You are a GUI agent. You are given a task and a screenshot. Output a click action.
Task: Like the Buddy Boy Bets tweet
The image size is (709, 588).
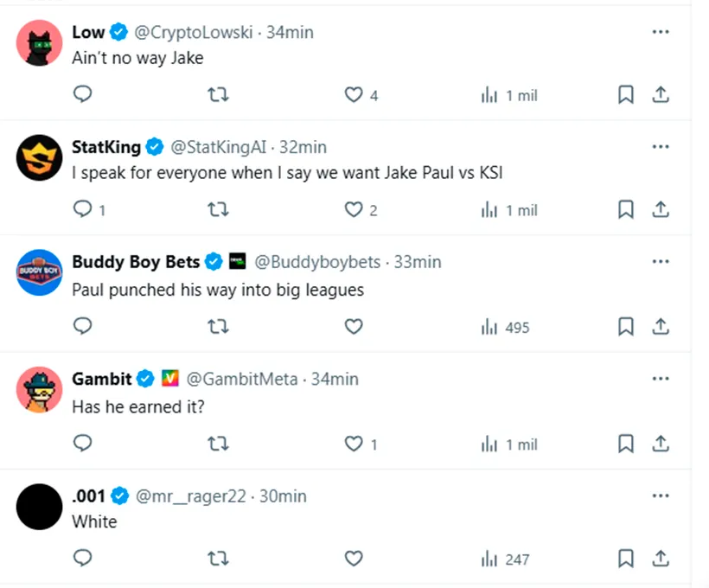(353, 326)
